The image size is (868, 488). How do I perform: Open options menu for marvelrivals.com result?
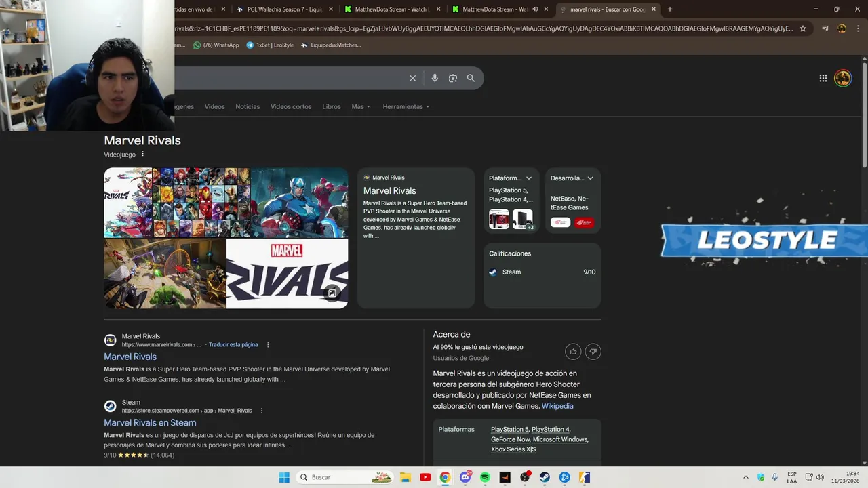click(x=268, y=344)
